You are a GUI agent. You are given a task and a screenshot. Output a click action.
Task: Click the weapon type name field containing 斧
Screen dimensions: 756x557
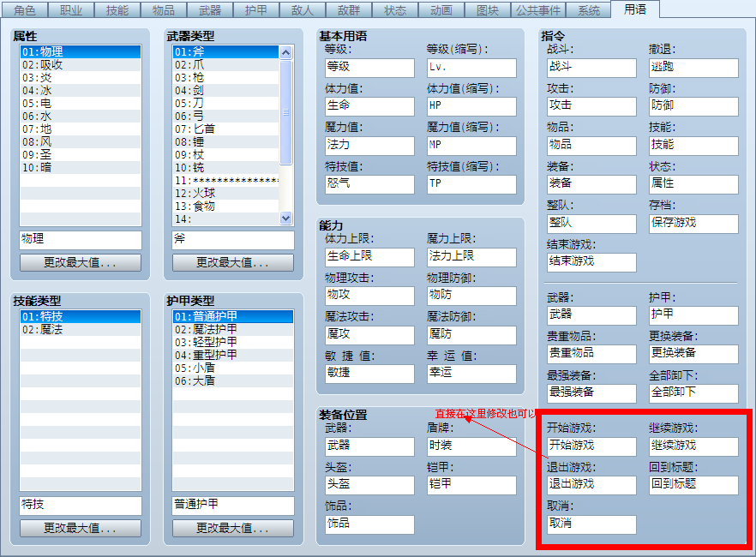(233, 240)
